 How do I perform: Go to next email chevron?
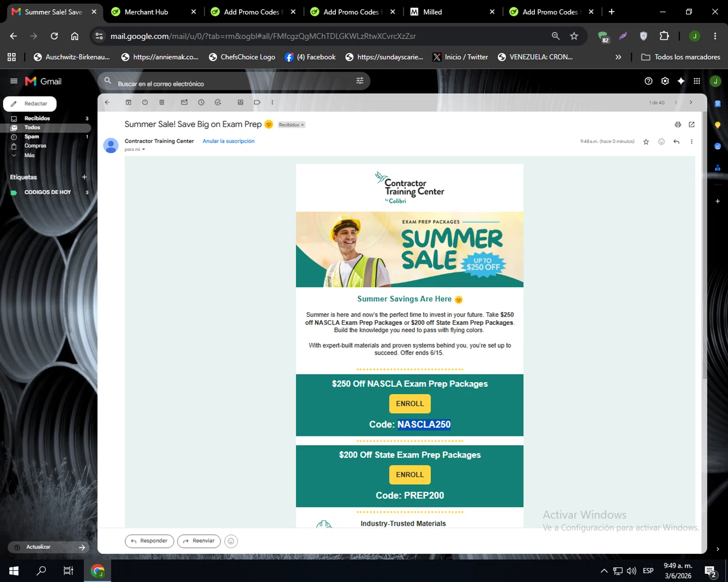tap(691, 102)
